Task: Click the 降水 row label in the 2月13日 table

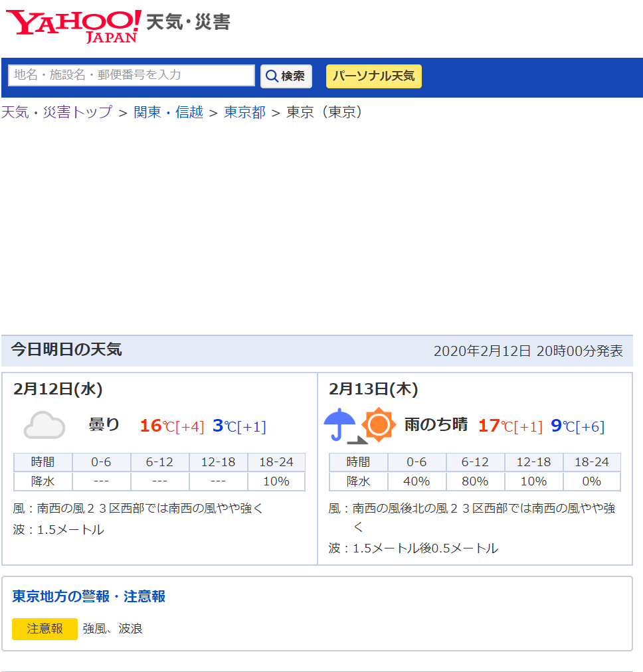Action: (x=358, y=481)
